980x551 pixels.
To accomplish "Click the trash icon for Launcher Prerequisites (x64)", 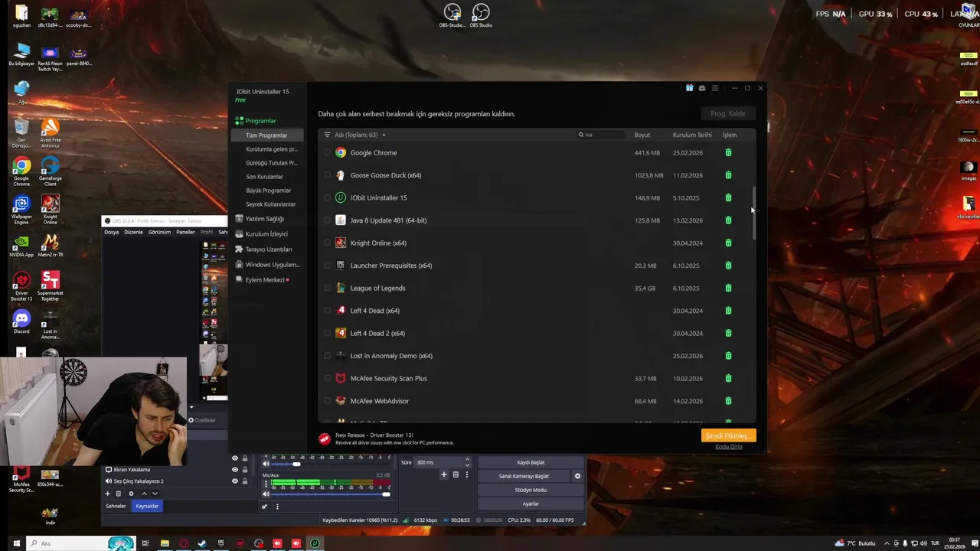I will pos(728,266).
